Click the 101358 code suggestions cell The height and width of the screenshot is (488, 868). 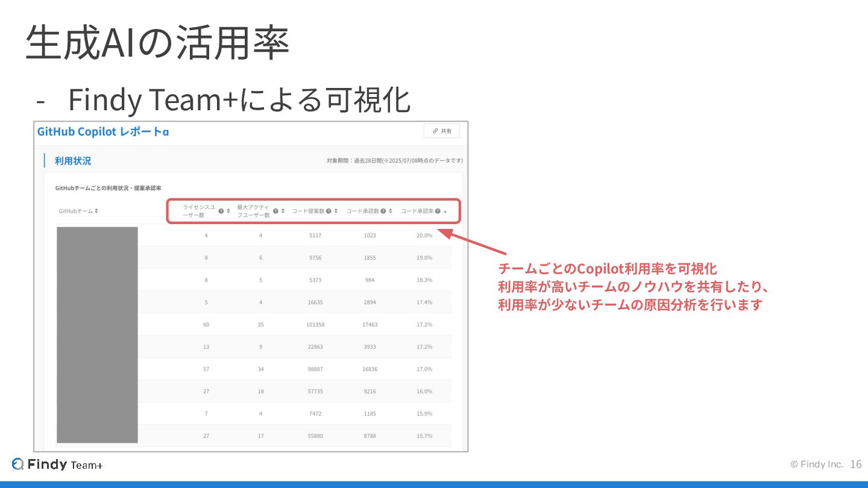[315, 325]
